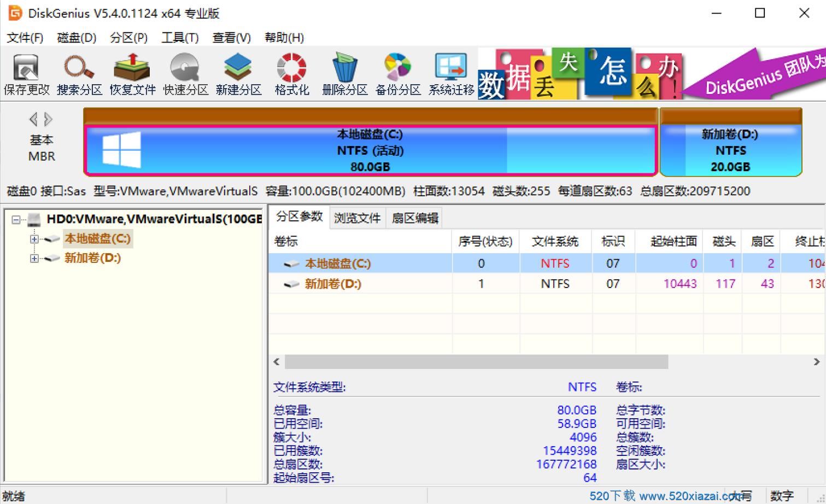The width and height of the screenshot is (826, 504).
Task: Click the 就绪 status bar text
Action: (14, 496)
